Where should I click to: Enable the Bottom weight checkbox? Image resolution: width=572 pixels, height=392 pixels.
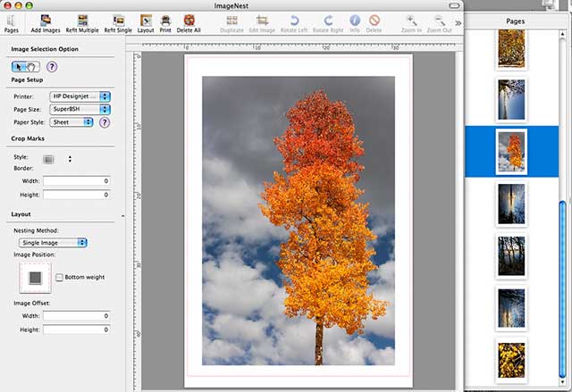tap(59, 277)
